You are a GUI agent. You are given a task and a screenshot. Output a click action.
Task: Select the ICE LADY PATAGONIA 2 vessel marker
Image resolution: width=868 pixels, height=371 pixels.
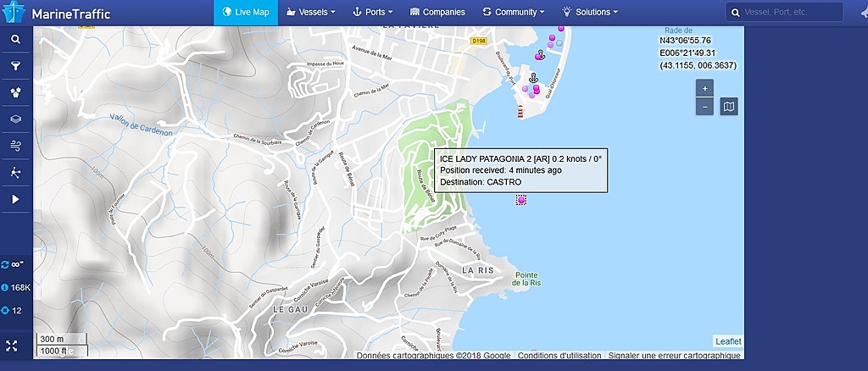(x=521, y=200)
